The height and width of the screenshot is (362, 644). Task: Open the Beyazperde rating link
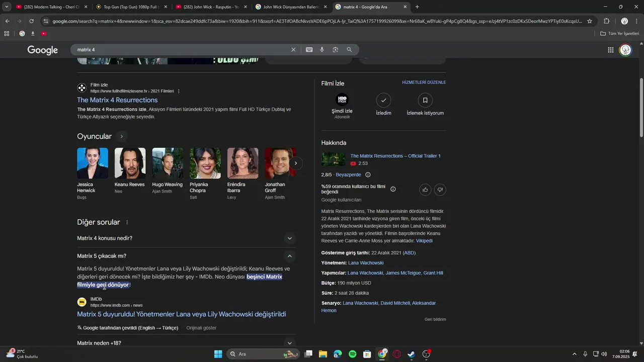point(348,175)
